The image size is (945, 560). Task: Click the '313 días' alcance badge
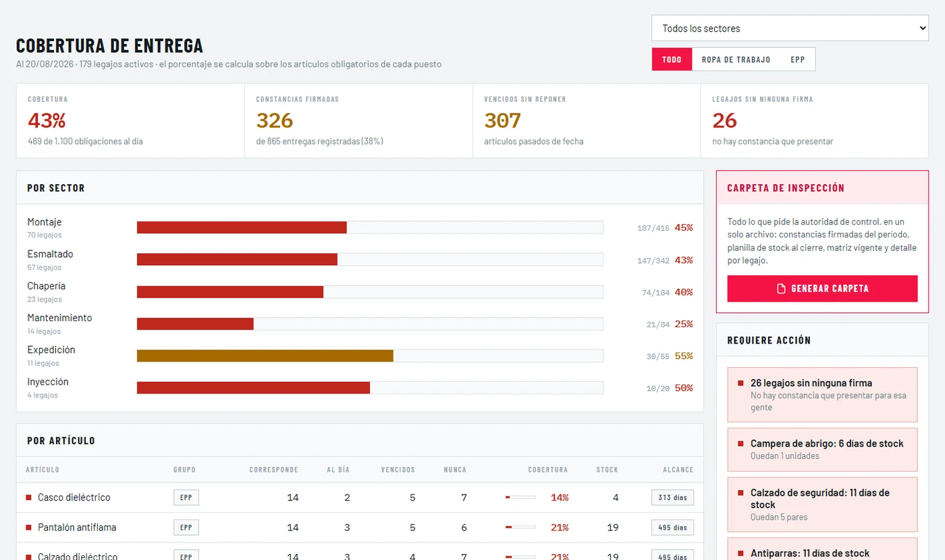point(672,498)
